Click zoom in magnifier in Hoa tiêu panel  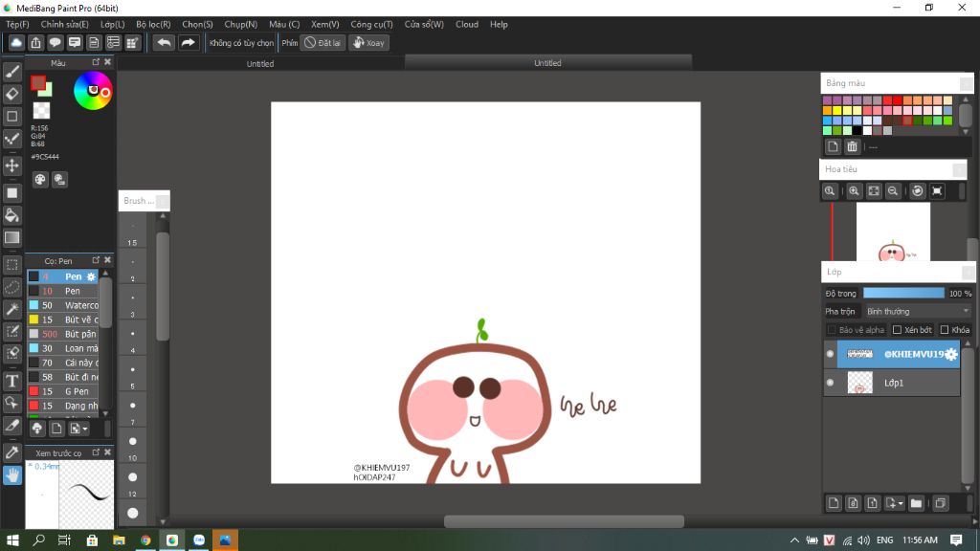[854, 191]
